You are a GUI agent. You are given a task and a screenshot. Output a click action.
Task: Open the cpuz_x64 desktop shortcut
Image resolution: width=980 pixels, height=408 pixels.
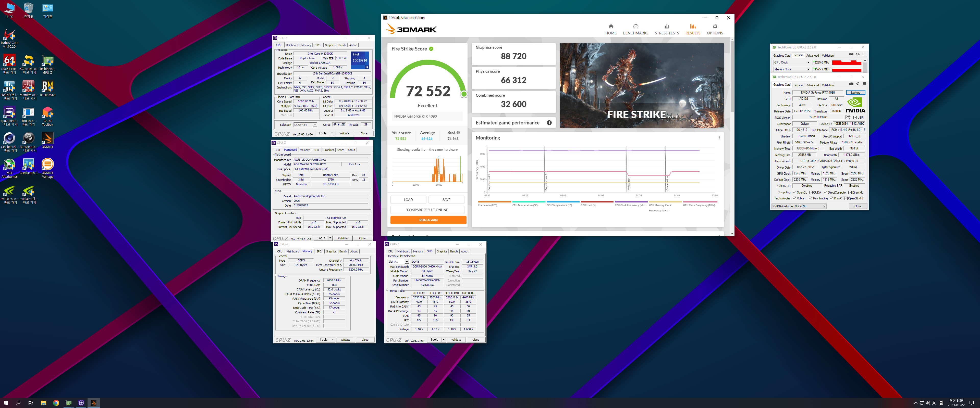(x=9, y=116)
